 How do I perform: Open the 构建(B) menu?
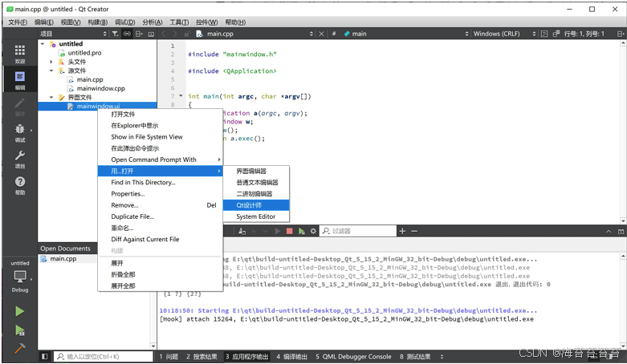click(x=98, y=22)
